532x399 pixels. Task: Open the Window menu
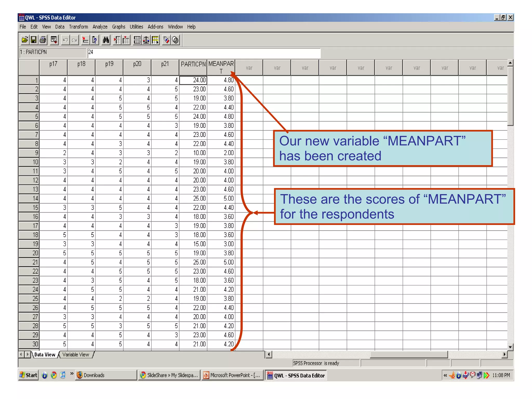point(175,27)
